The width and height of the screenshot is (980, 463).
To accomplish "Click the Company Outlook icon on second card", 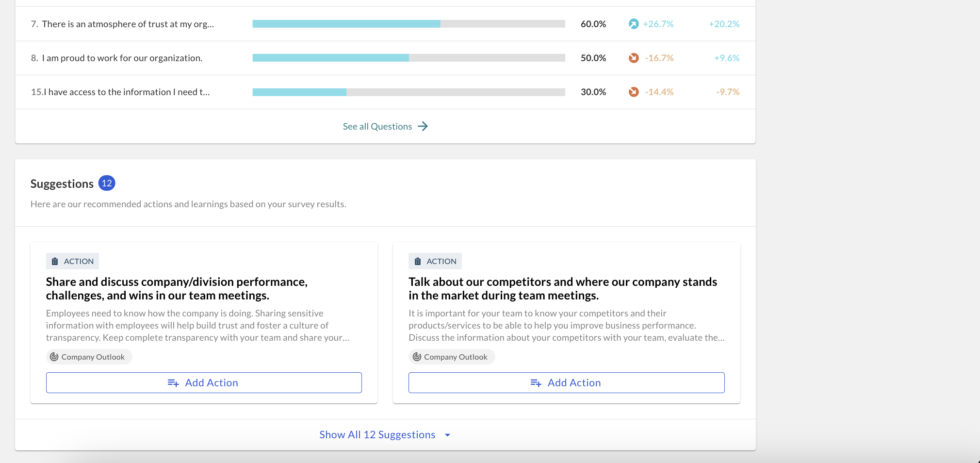I will click(x=417, y=357).
